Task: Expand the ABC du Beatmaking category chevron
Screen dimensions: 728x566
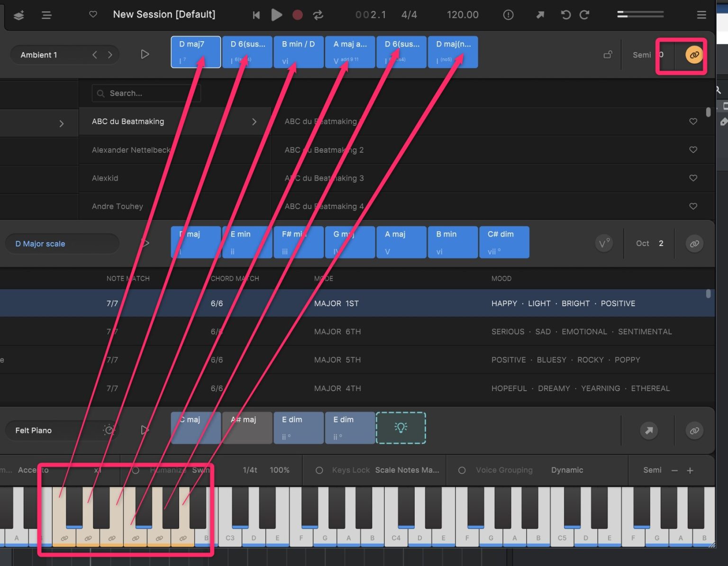Action: coord(254,121)
